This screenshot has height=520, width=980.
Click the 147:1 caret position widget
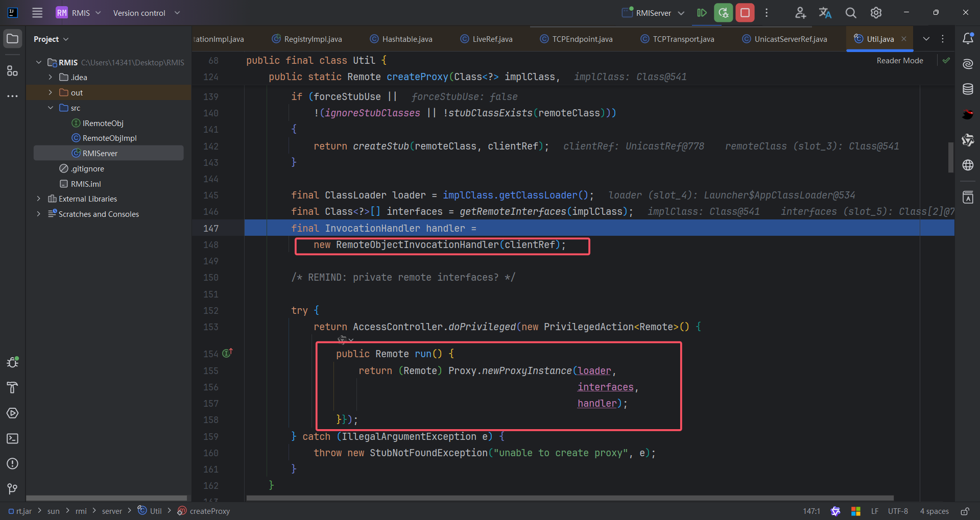811,511
